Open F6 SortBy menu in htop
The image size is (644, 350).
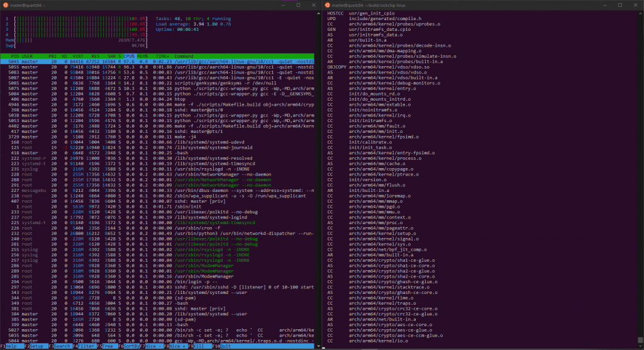pyautogui.click(x=131, y=346)
